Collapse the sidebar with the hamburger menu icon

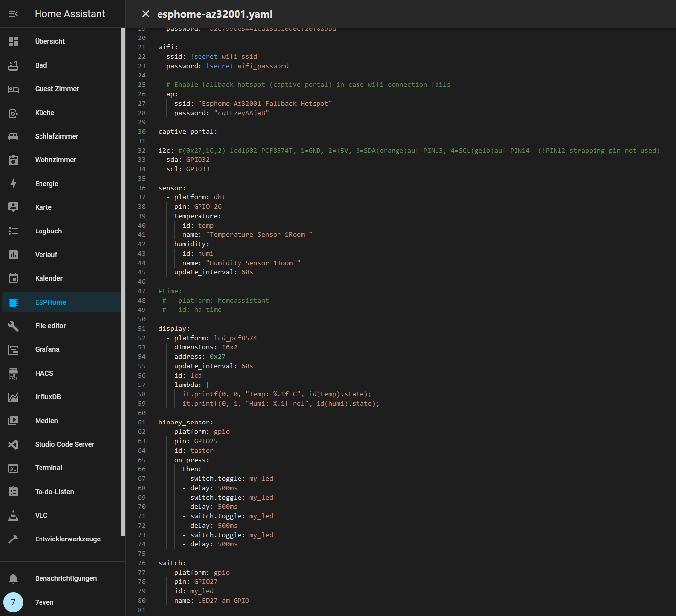pos(13,14)
